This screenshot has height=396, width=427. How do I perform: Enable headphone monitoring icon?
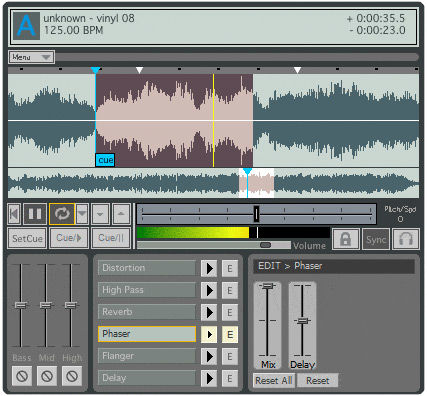click(x=406, y=239)
